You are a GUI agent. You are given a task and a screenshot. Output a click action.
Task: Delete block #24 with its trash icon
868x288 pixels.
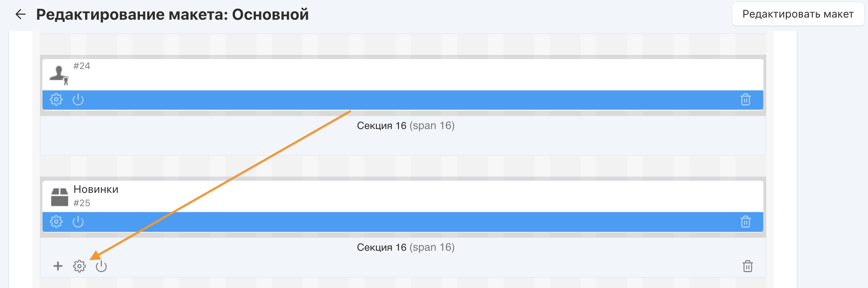pyautogui.click(x=746, y=99)
